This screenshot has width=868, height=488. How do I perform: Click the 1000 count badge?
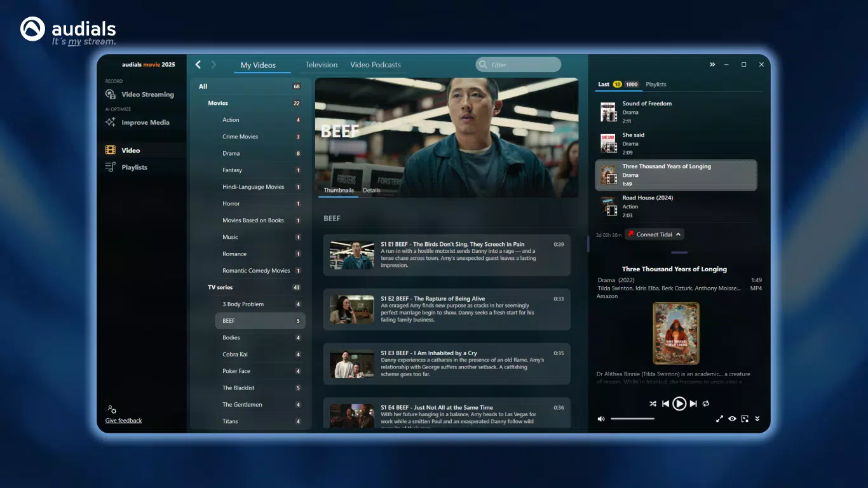click(632, 84)
